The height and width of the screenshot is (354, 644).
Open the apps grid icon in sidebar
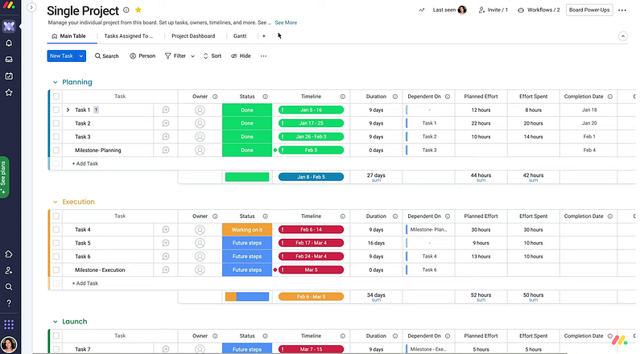(9, 324)
